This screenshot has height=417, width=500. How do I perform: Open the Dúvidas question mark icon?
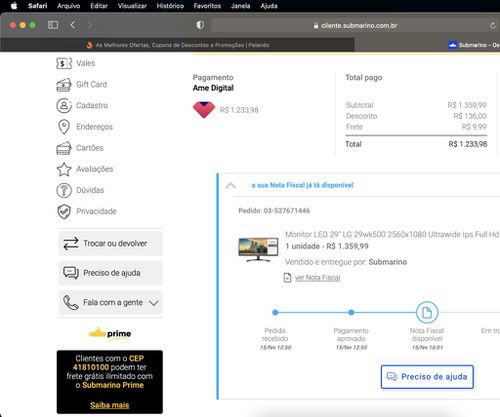point(64,190)
